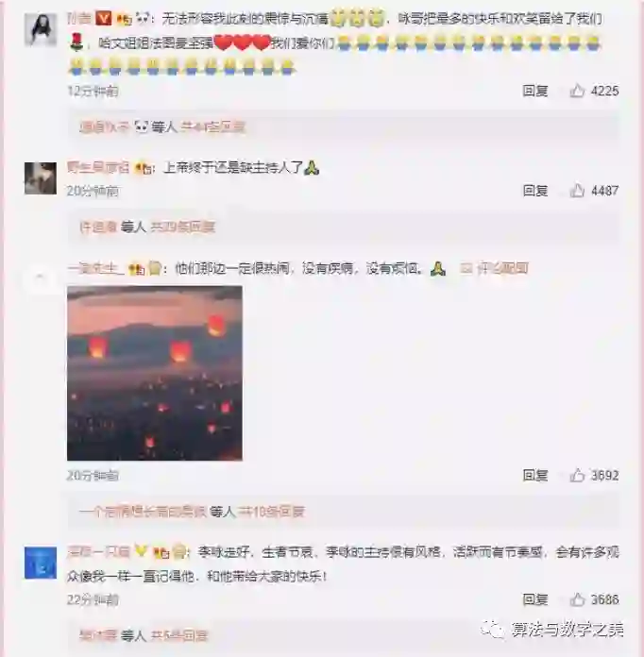644x657 pixels.
Task: Click 回复 on the 22分钟前 comment
Action: point(535,599)
